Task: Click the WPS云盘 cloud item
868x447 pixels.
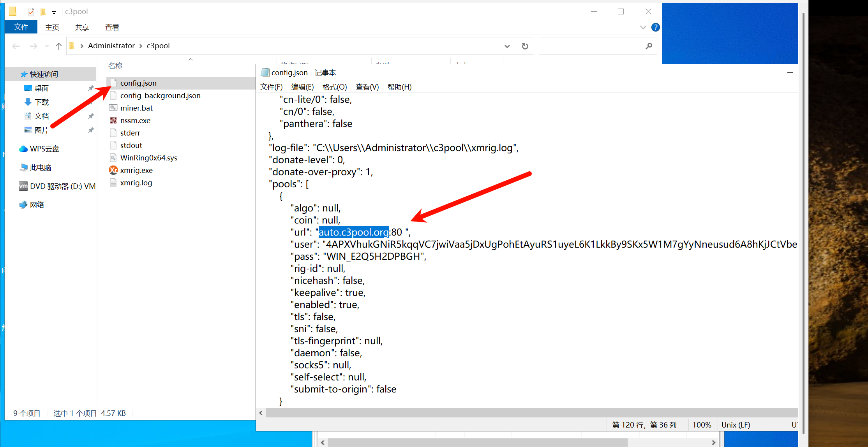Action: point(44,149)
